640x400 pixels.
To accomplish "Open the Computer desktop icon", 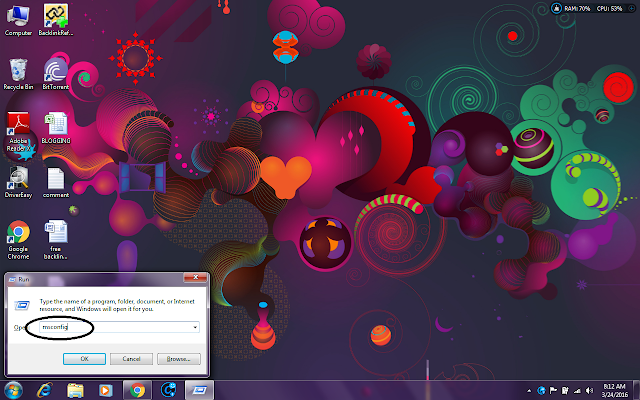I will coord(18,20).
